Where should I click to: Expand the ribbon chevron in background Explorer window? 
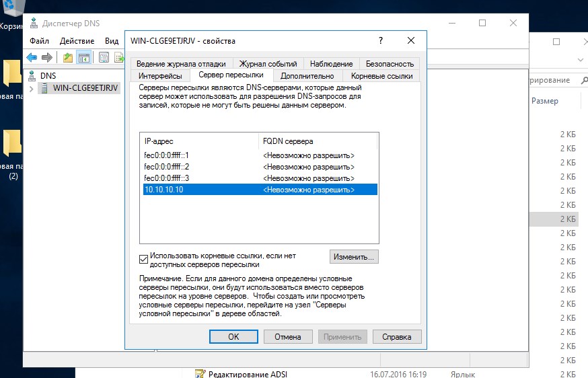(581, 60)
